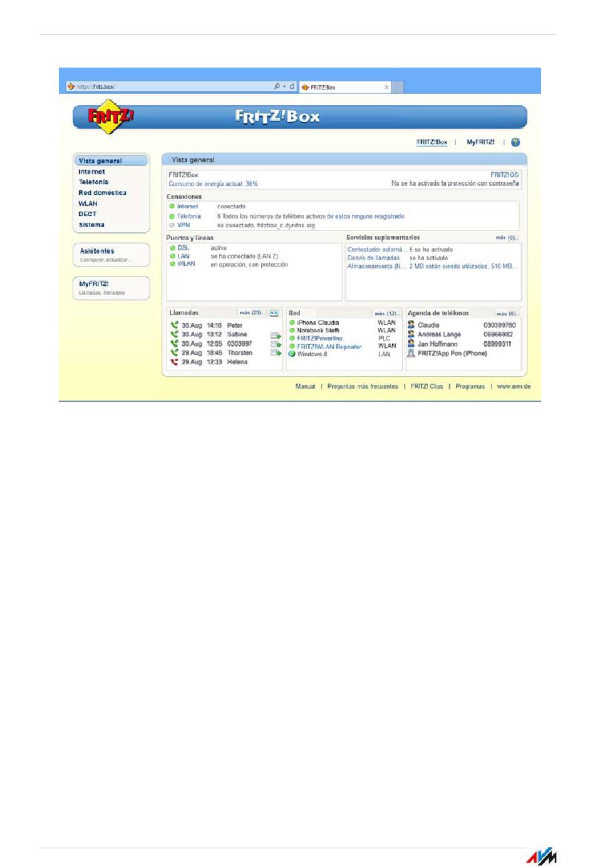Click phone number 030399760 for Claudia

pyautogui.click(x=499, y=325)
